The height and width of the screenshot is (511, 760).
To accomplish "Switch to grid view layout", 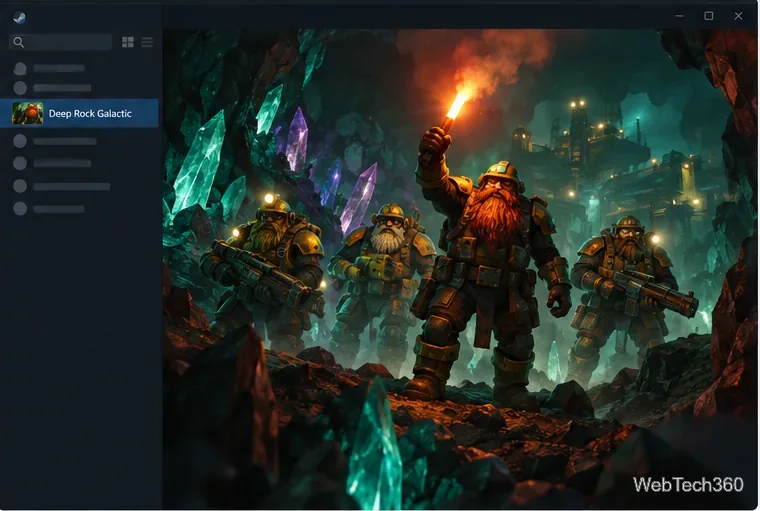I will [x=128, y=42].
